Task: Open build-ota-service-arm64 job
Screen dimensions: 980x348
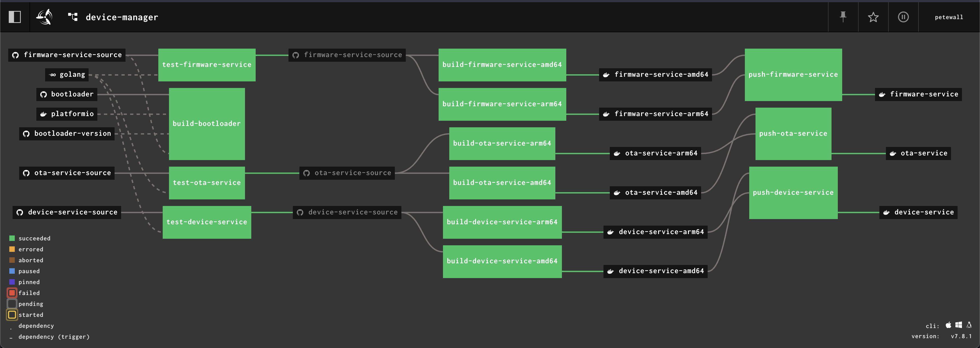Action: pyautogui.click(x=502, y=144)
